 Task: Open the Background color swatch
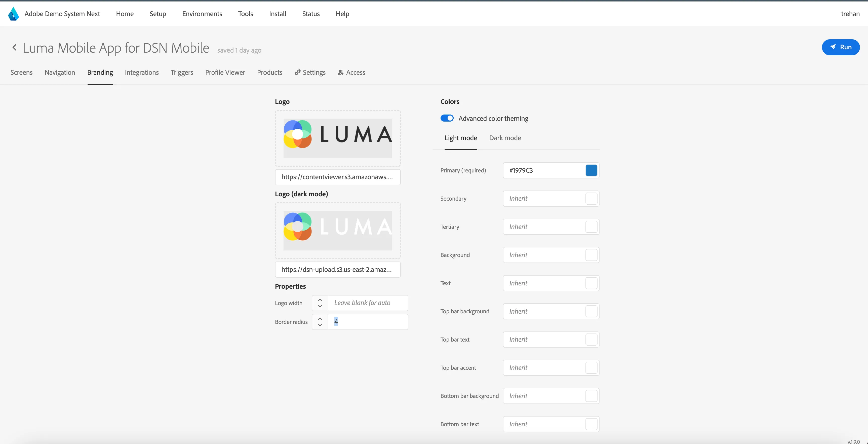coord(591,255)
